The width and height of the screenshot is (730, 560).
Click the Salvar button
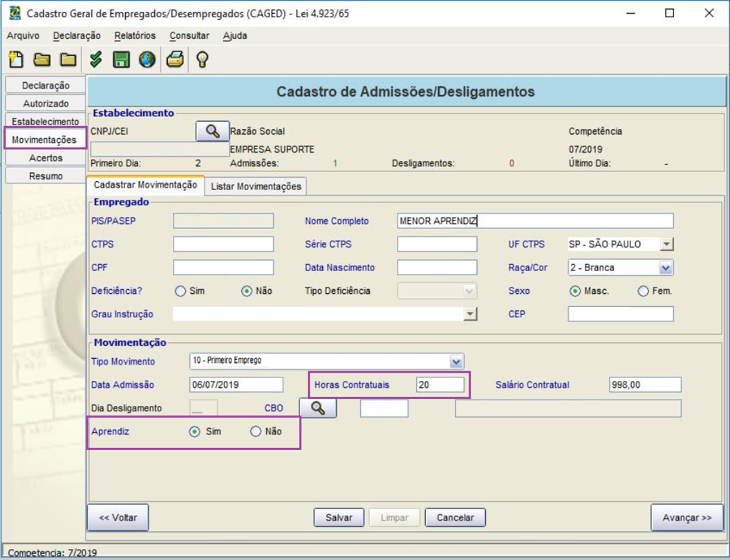[x=339, y=518]
